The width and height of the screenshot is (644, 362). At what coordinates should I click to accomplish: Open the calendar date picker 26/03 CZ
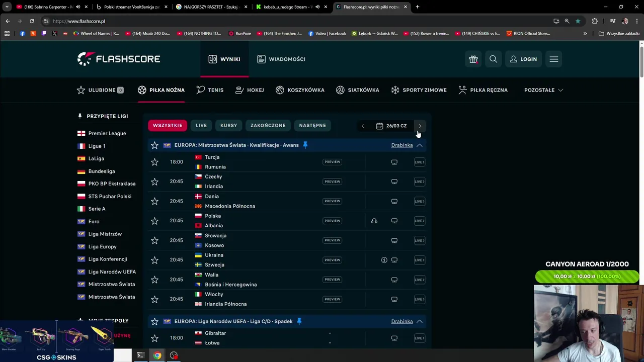tap(391, 126)
